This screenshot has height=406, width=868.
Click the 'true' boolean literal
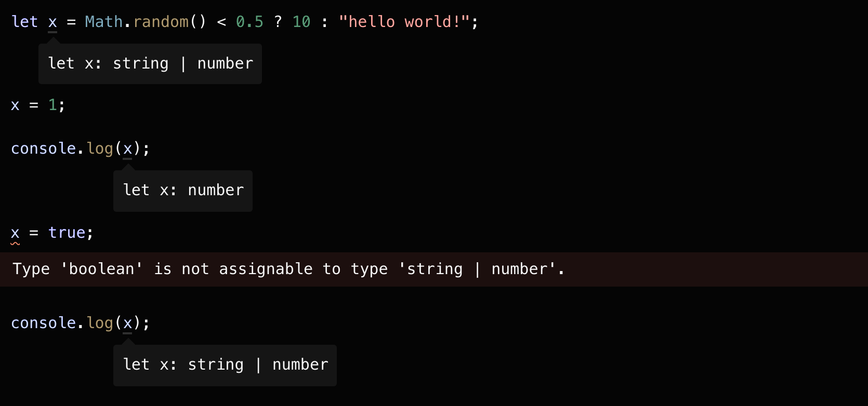(67, 233)
